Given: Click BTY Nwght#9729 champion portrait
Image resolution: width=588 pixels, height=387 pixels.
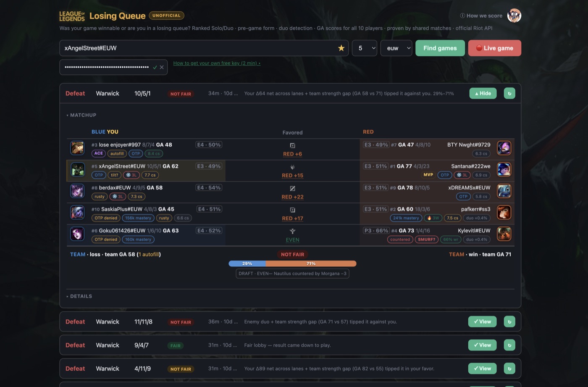Looking at the screenshot, I should pos(504,148).
